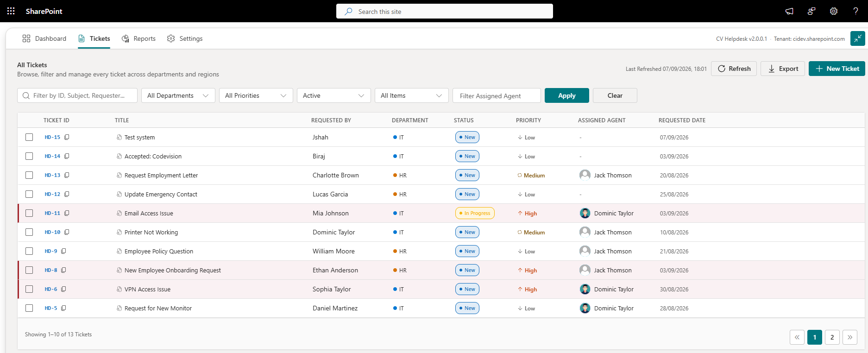Open the Reports tab
The image size is (868, 353).
tap(138, 38)
